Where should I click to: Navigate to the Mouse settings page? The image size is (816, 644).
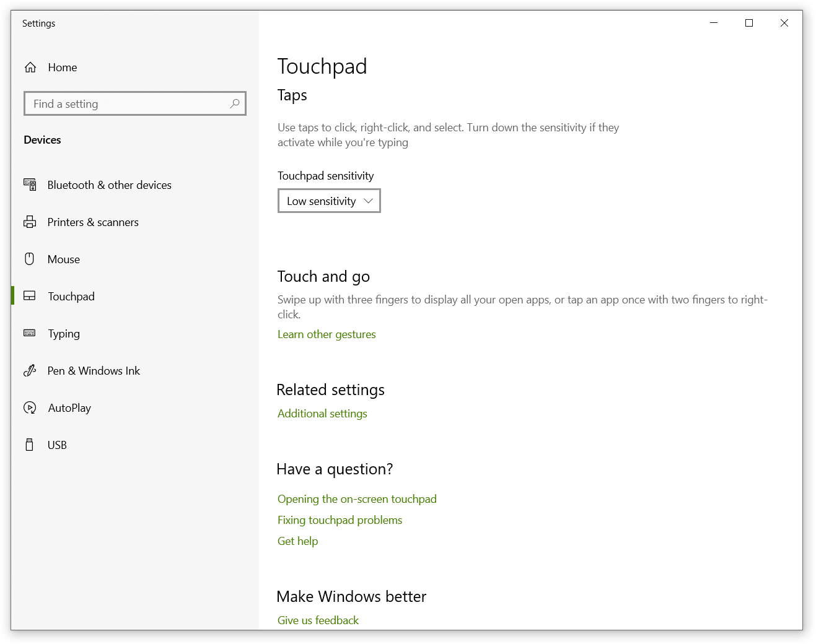(x=64, y=259)
